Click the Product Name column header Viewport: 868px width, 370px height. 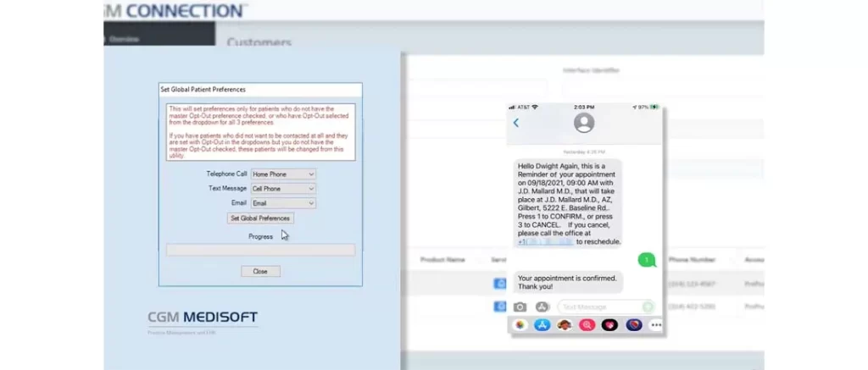[x=442, y=260]
